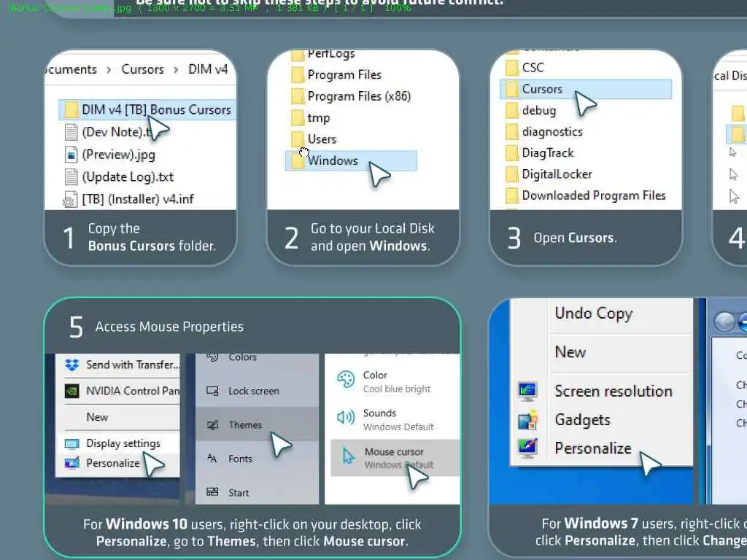Open the Program Files folder icon
Image resolution: width=747 pixels, height=560 pixels.
[x=298, y=75]
